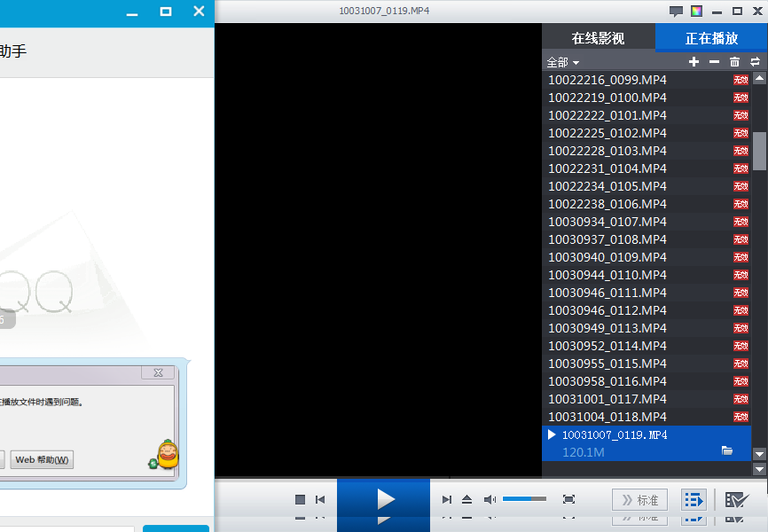Viewport: 768px width, 532px height.
Task: Click the invalid badge beside 10030940_0109.MP4
Action: [741, 257]
